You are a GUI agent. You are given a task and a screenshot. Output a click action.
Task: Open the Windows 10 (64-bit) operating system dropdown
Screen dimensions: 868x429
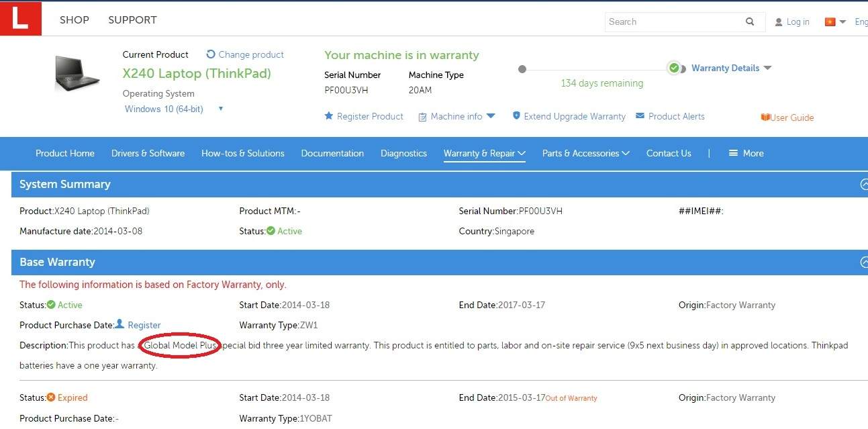point(174,109)
